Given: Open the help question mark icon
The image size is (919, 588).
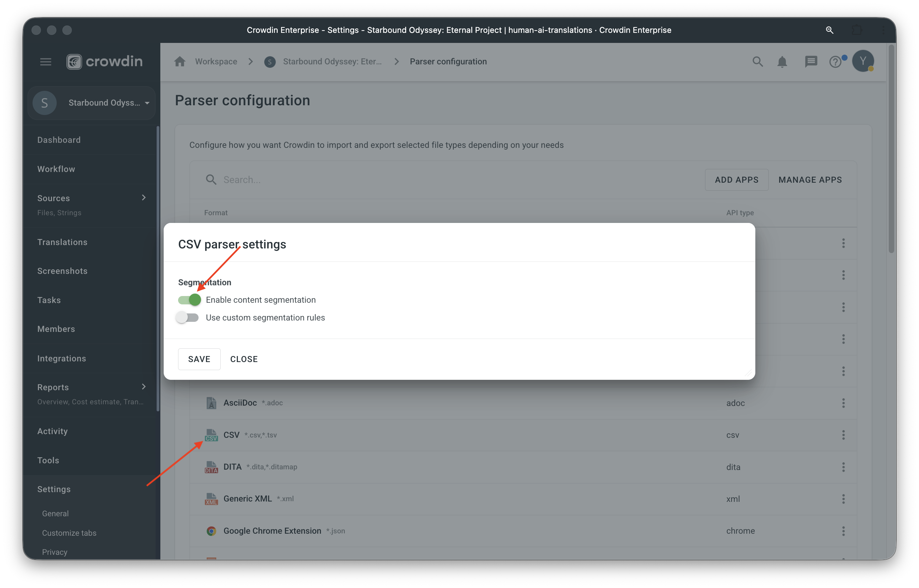Looking at the screenshot, I should pyautogui.click(x=835, y=61).
